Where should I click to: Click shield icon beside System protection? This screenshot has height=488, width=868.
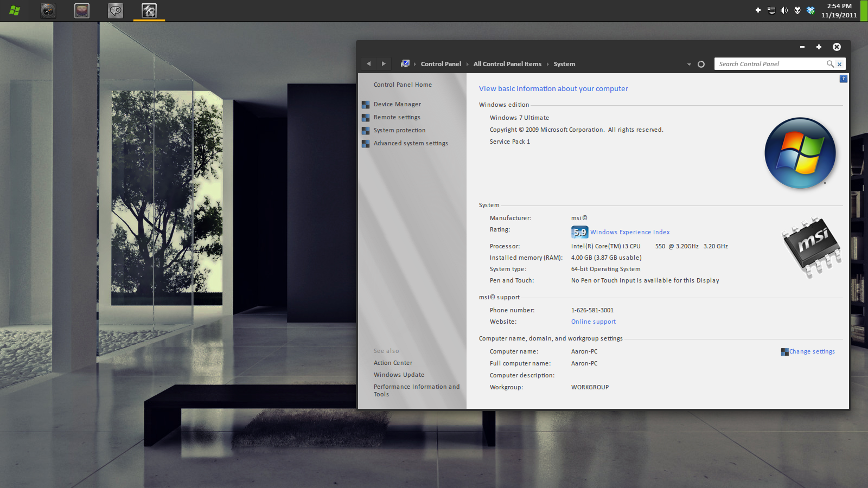(366, 131)
